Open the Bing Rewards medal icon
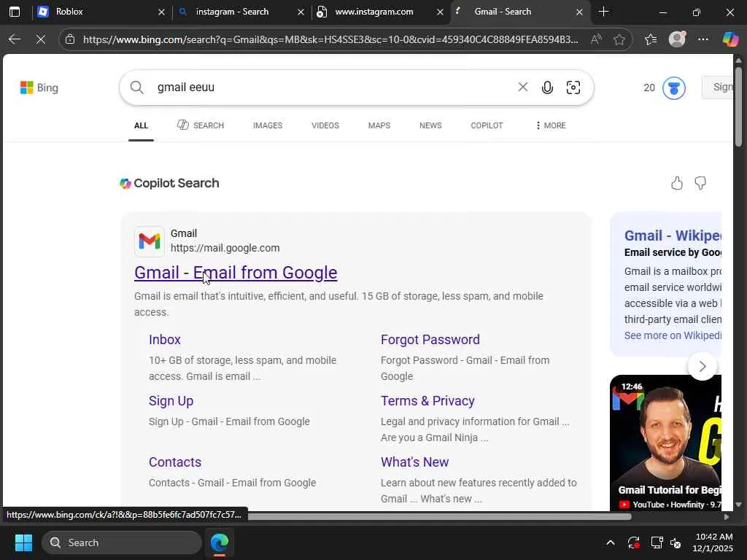The image size is (747, 560). (673, 88)
